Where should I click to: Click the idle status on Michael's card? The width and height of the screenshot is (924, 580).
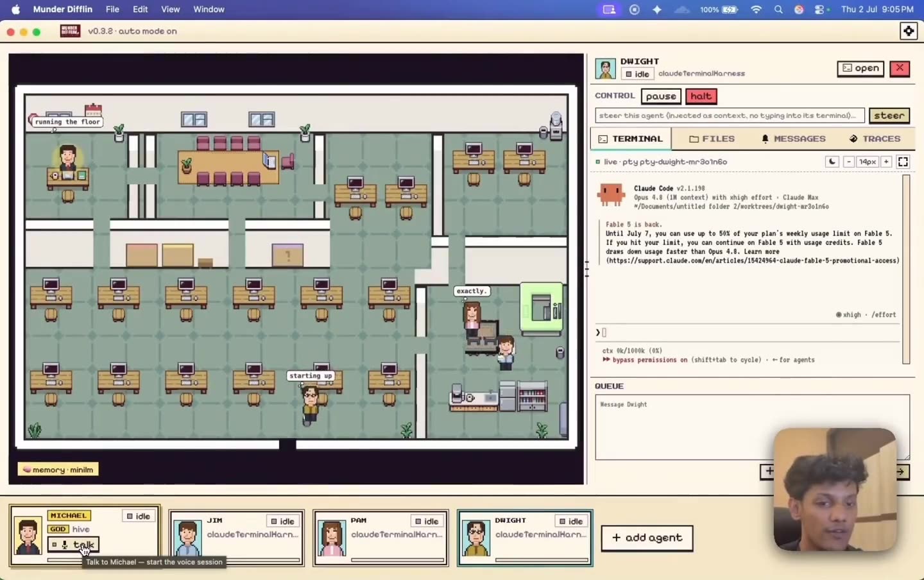click(x=138, y=516)
